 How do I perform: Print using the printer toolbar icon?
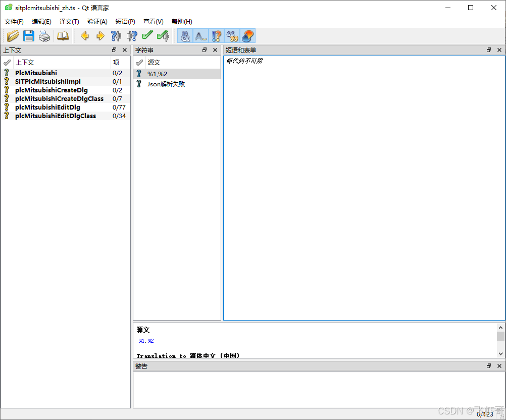[x=44, y=36]
